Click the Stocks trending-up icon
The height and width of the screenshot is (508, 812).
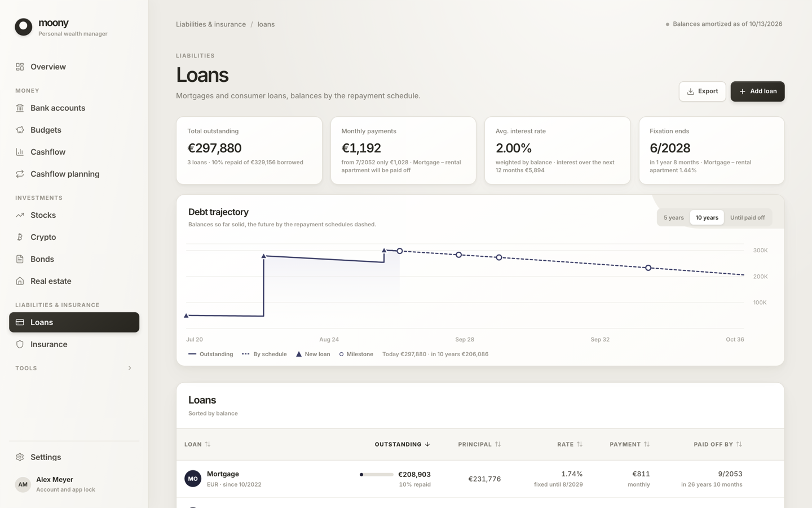20,215
